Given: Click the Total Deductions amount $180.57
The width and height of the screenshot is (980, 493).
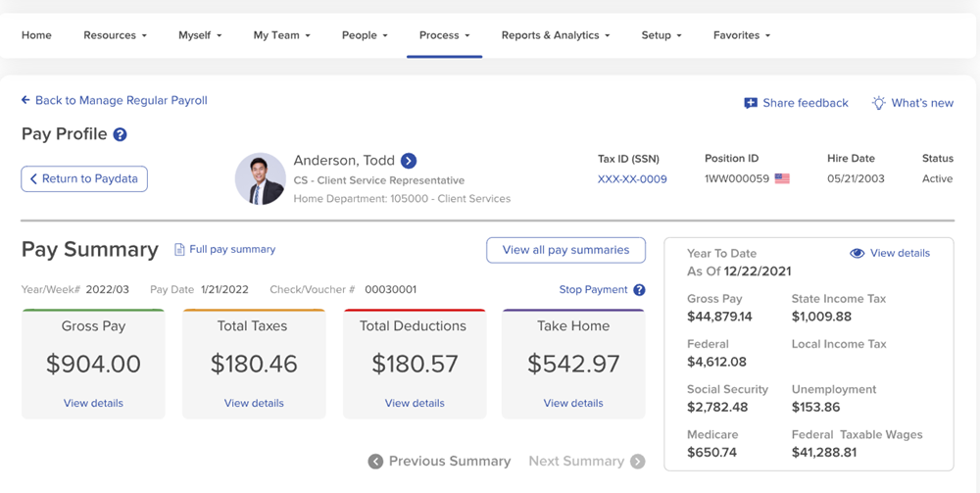Looking at the screenshot, I should [x=415, y=365].
